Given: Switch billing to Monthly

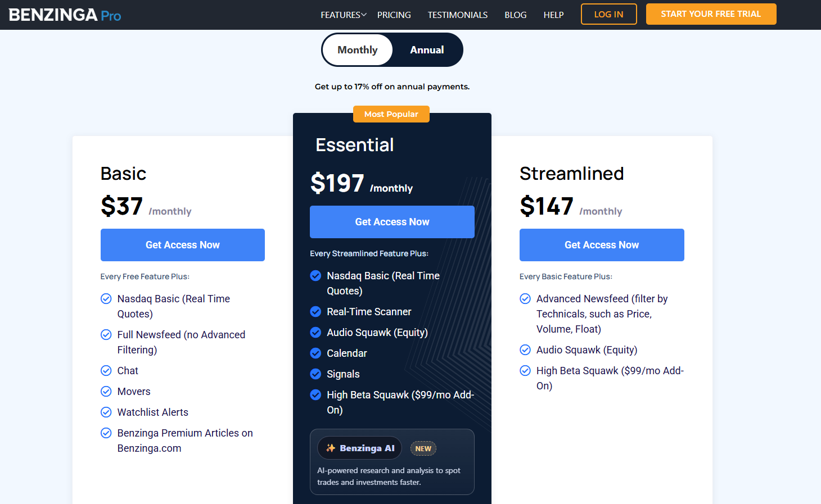Looking at the screenshot, I should point(358,49).
